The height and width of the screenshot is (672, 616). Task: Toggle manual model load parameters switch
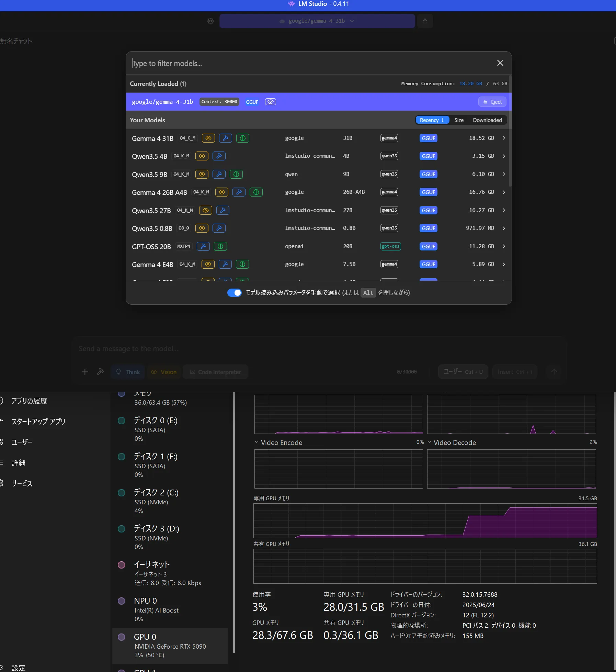point(234,293)
